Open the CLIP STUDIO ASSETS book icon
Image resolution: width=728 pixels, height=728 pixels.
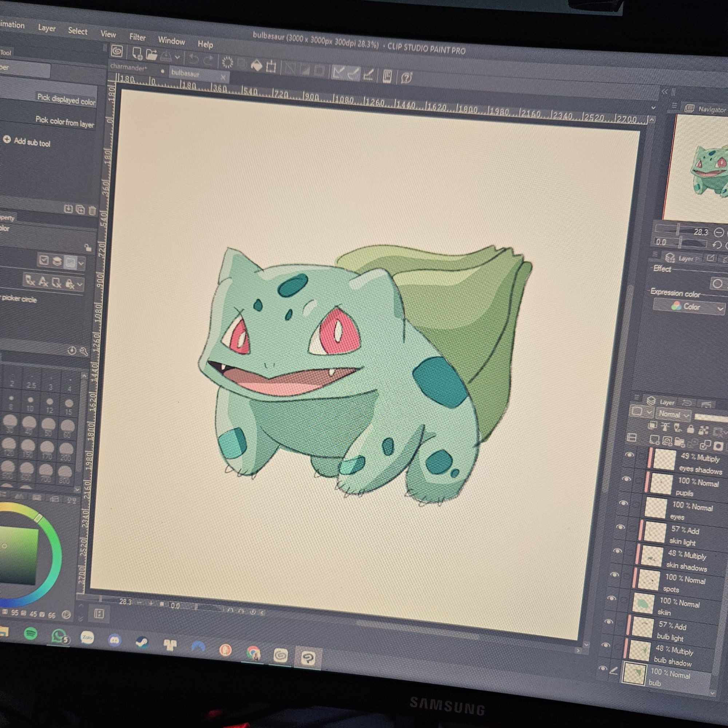point(387,76)
